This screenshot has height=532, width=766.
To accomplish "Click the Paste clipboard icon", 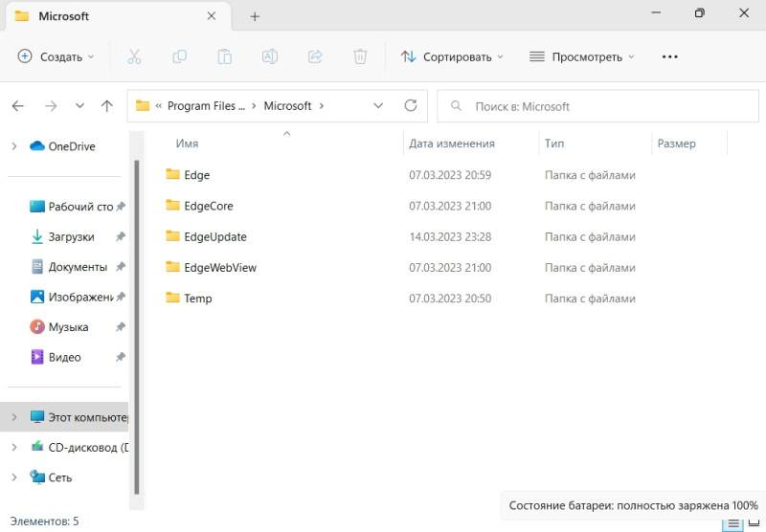I will click(x=224, y=56).
